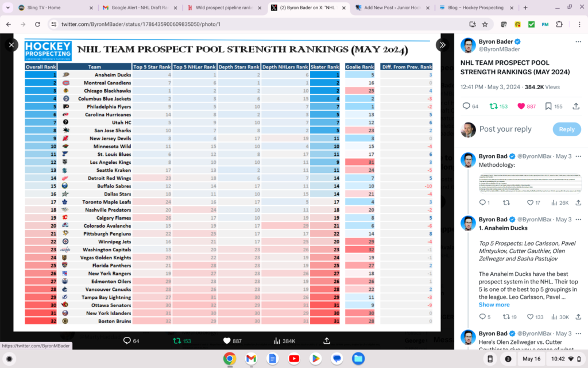Bookmark this page with the star icon

(485, 24)
